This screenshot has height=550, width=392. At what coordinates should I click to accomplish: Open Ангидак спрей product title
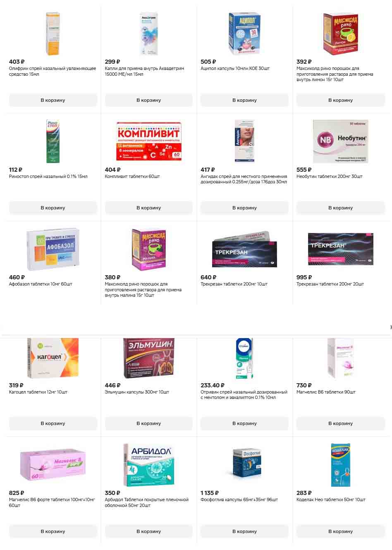click(x=244, y=179)
